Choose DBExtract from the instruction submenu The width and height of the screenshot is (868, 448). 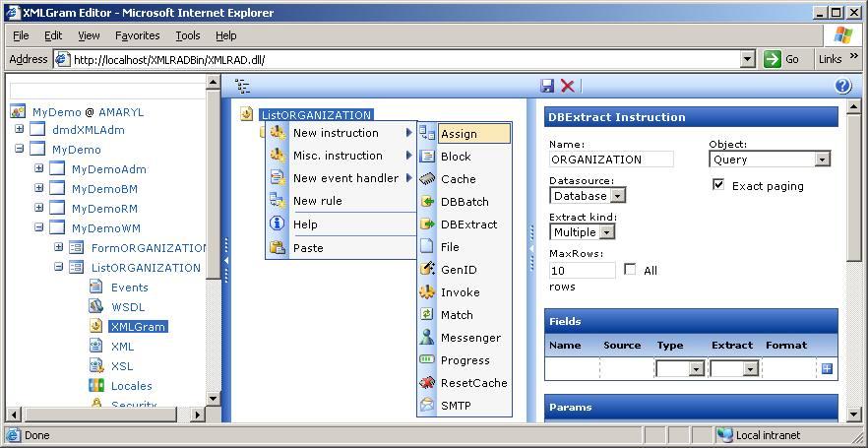point(468,224)
